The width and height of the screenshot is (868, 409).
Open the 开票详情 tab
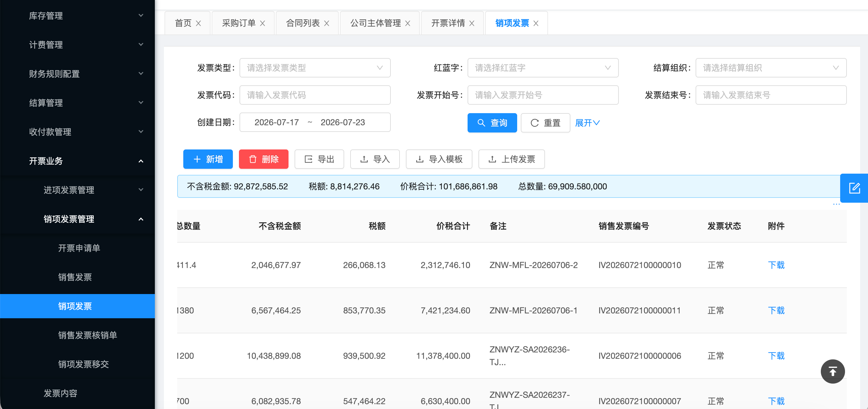coord(448,23)
